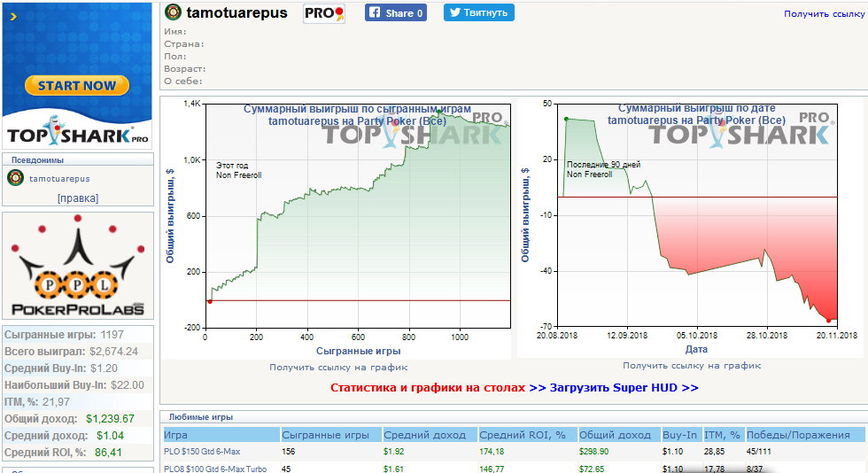868x473 pixels.
Task: Click the [правка] edit link
Action: 78,198
